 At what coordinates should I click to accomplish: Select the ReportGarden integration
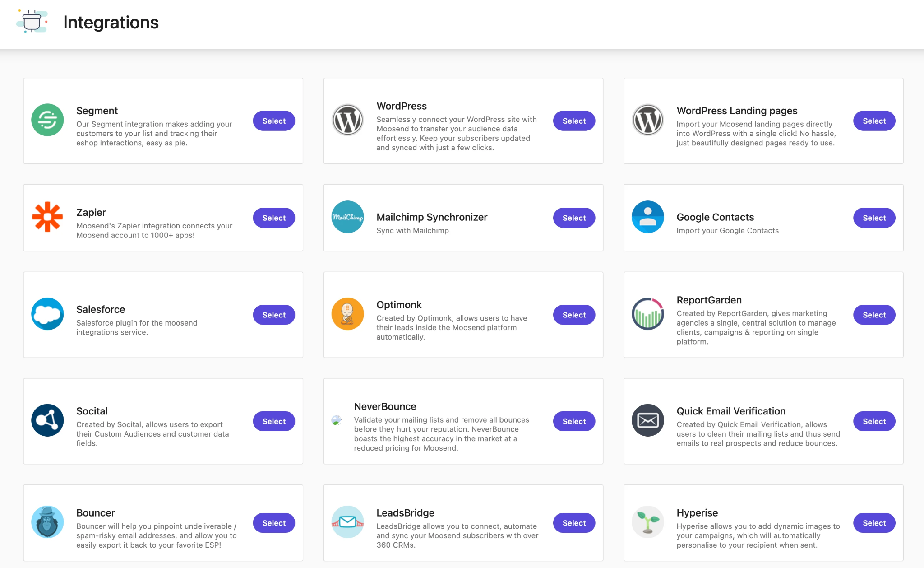coord(874,315)
